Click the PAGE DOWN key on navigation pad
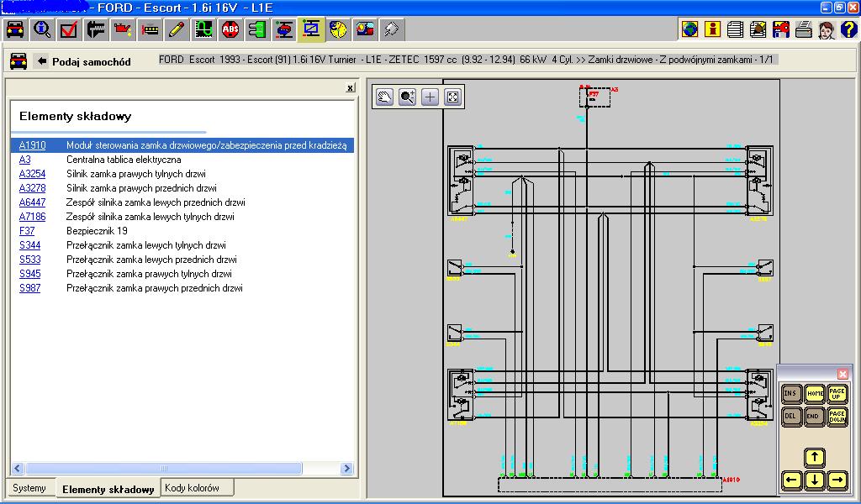 (837, 417)
